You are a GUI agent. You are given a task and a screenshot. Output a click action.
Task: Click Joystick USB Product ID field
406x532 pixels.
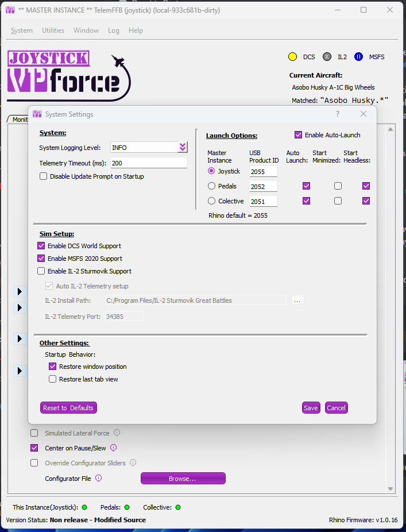[x=263, y=171]
